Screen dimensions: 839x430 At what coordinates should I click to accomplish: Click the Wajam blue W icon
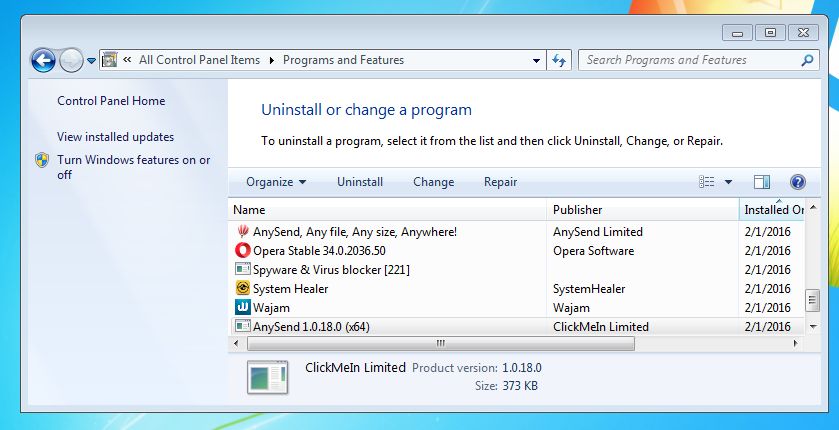242,307
